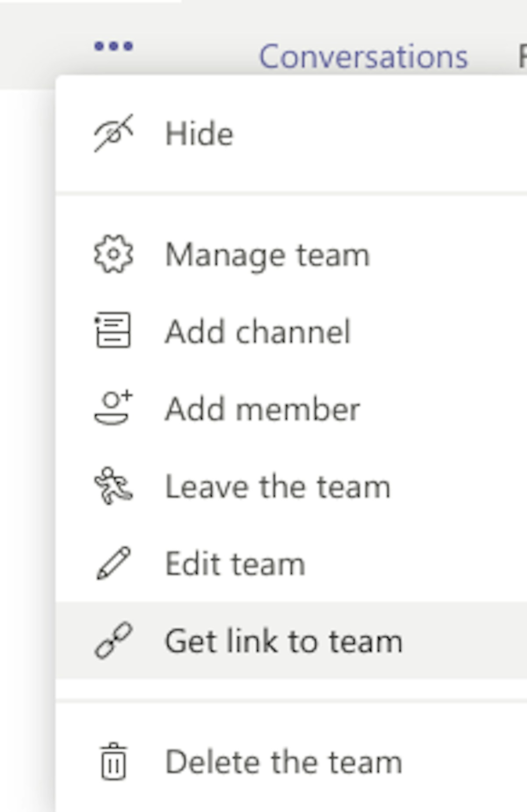Open the cut-off tab right of Conversations
This screenshot has height=812, width=527.
pos(522,57)
